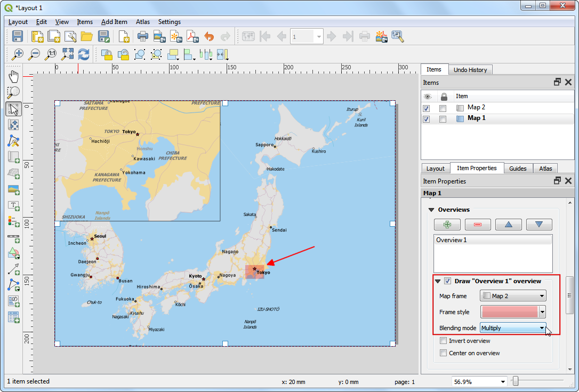Select the Pan Layout hand tool
The width and height of the screenshot is (579, 392).
click(14, 76)
